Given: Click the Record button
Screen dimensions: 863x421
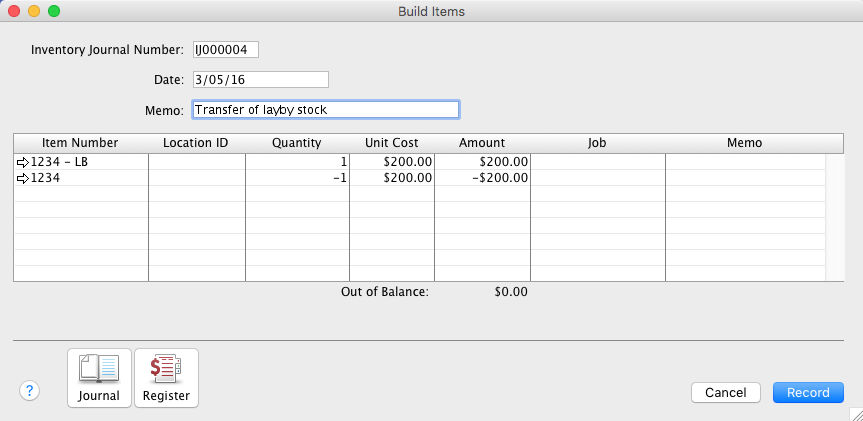Looking at the screenshot, I should [x=807, y=392].
